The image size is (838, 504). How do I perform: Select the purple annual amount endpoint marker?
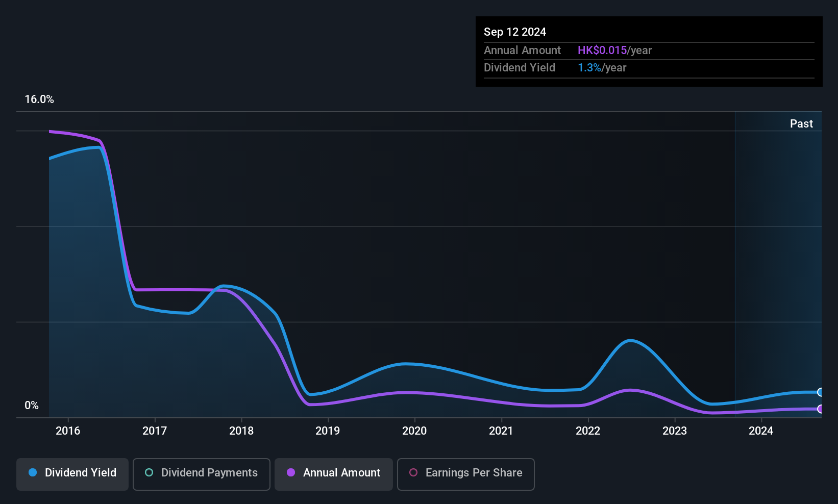click(x=820, y=409)
